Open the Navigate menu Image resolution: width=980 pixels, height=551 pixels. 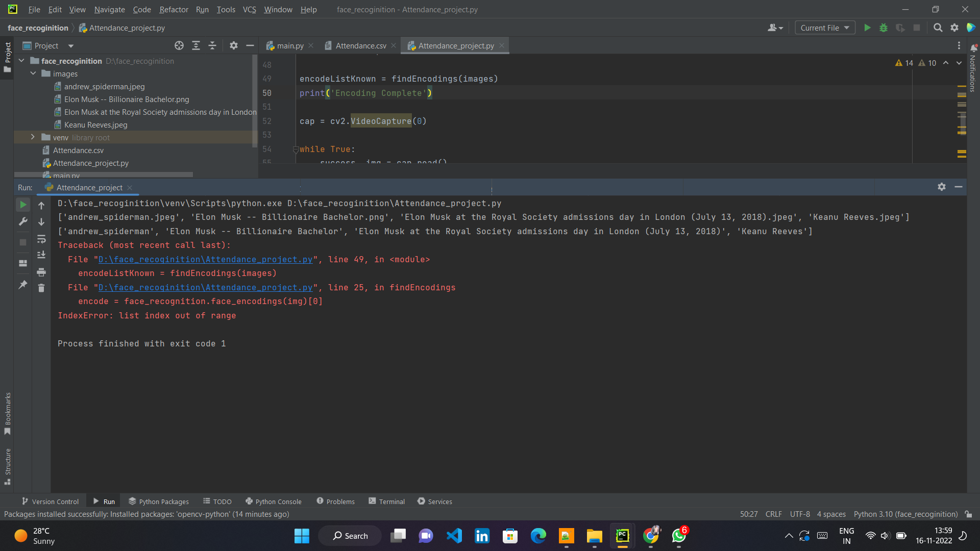tap(109, 9)
